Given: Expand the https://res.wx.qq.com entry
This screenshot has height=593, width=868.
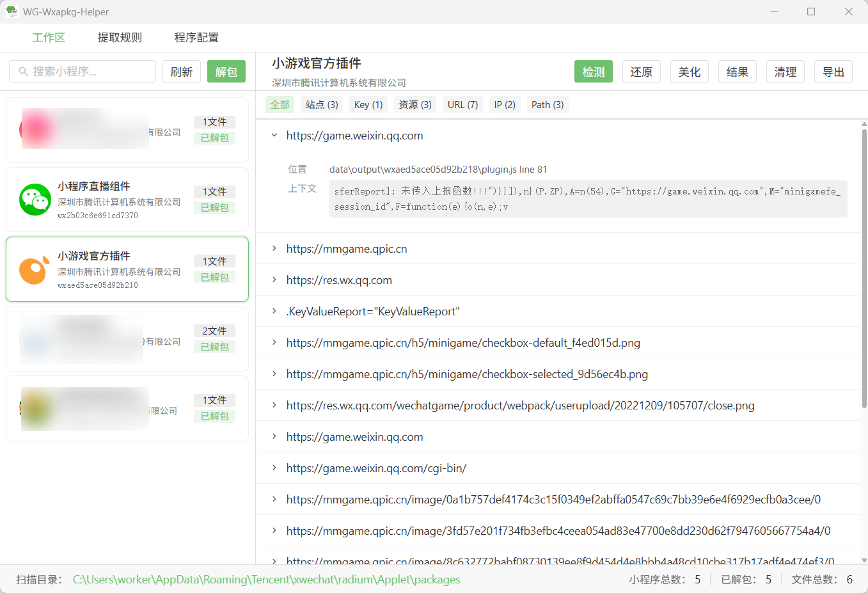Looking at the screenshot, I should (274, 280).
